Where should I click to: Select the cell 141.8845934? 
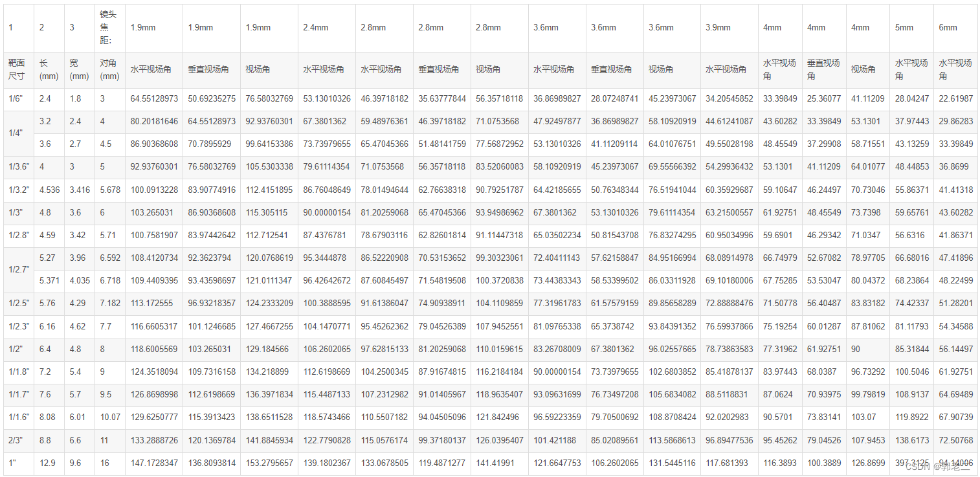pyautogui.click(x=269, y=440)
